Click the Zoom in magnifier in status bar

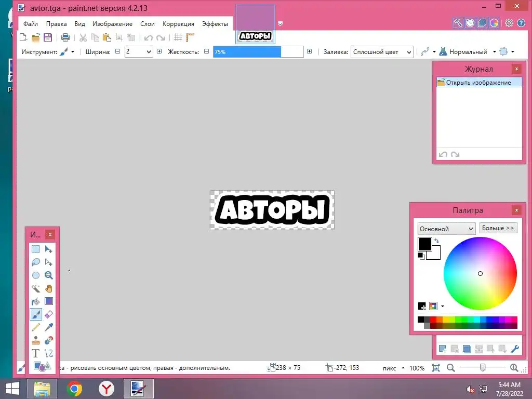[x=514, y=368]
